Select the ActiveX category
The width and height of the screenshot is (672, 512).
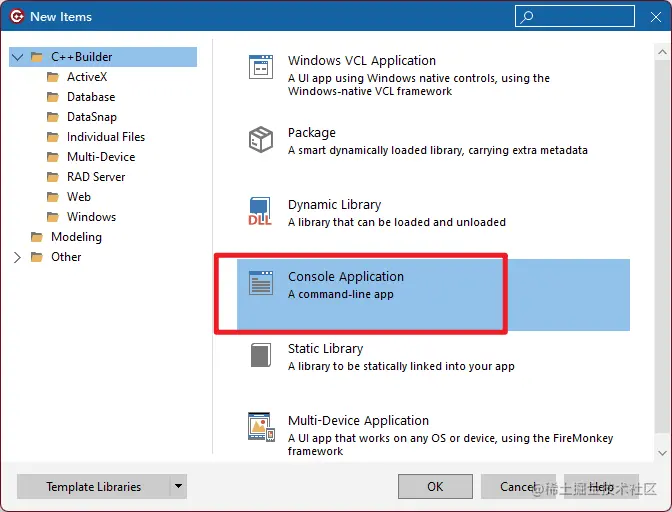click(x=87, y=77)
